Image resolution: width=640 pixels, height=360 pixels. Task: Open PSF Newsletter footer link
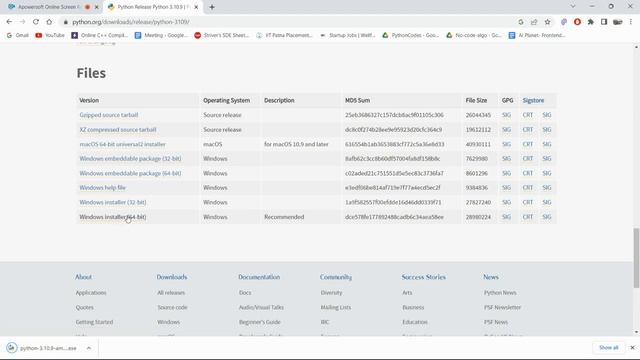[x=502, y=307]
